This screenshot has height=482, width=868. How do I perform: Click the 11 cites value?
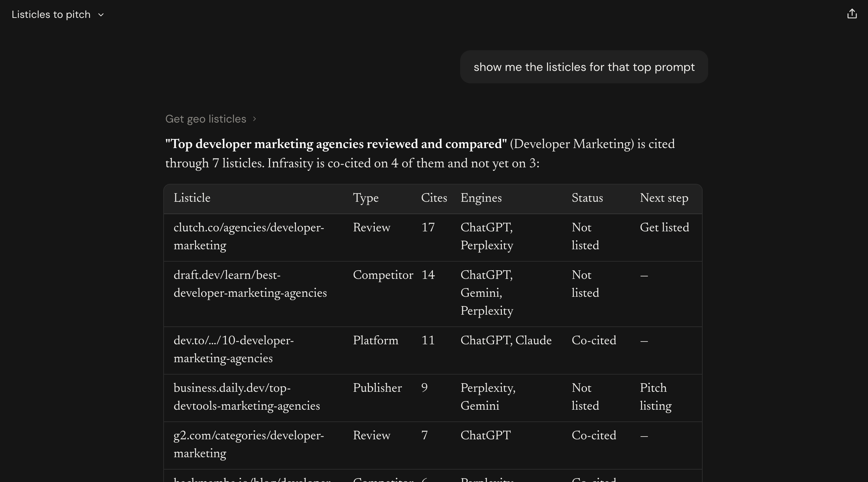[x=428, y=340]
